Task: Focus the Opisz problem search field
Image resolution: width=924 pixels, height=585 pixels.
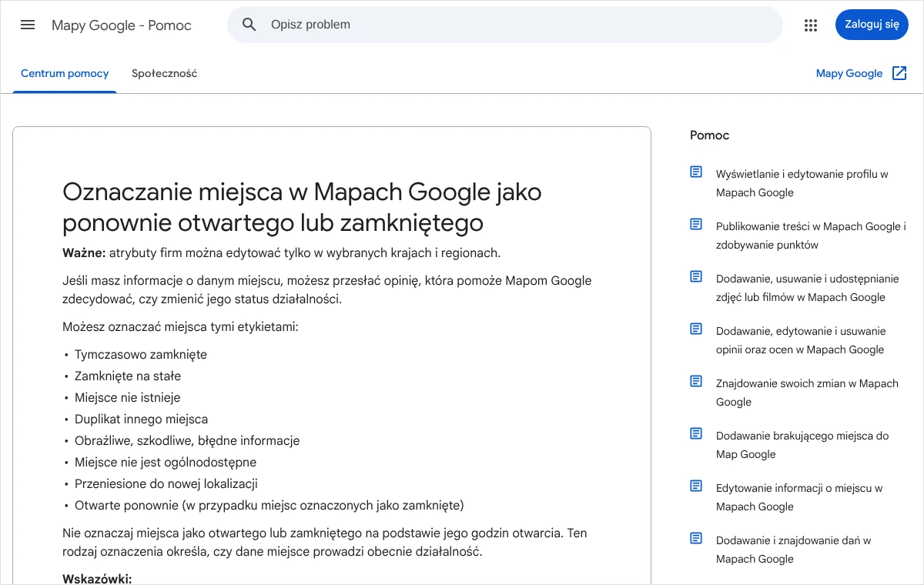Action: pyautogui.click(x=505, y=25)
